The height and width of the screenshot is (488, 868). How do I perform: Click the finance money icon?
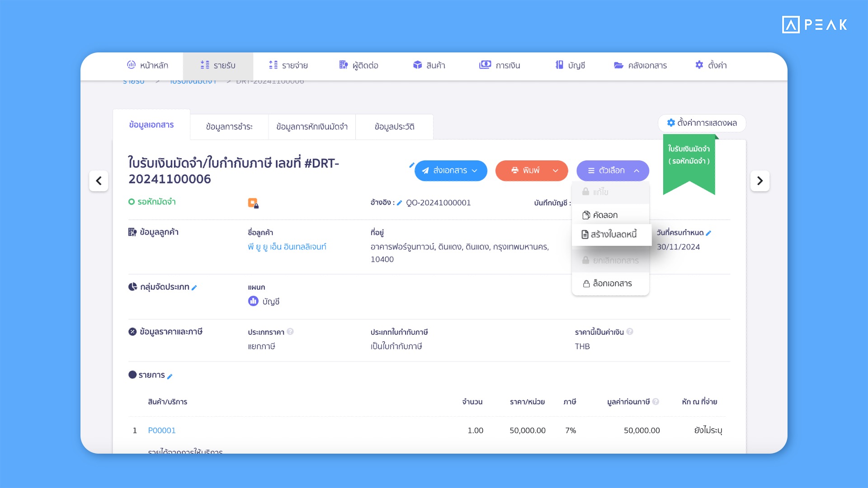[x=485, y=65]
